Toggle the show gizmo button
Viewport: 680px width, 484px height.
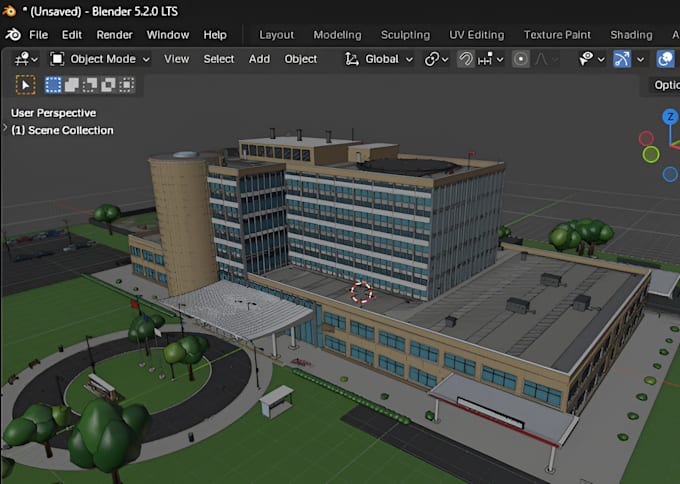621,59
